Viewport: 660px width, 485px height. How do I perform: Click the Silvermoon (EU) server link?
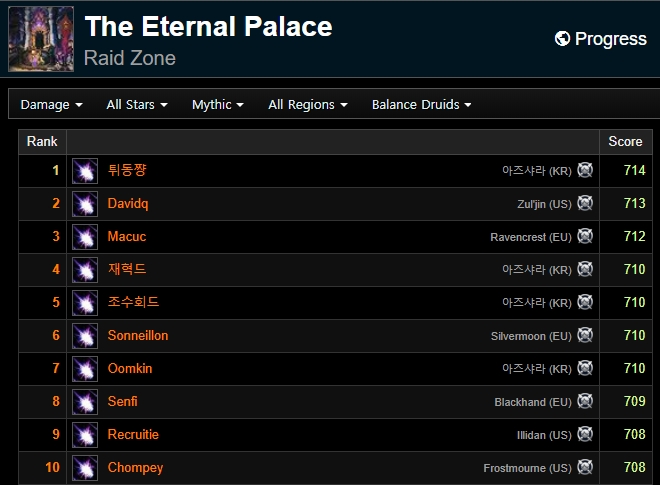531,336
